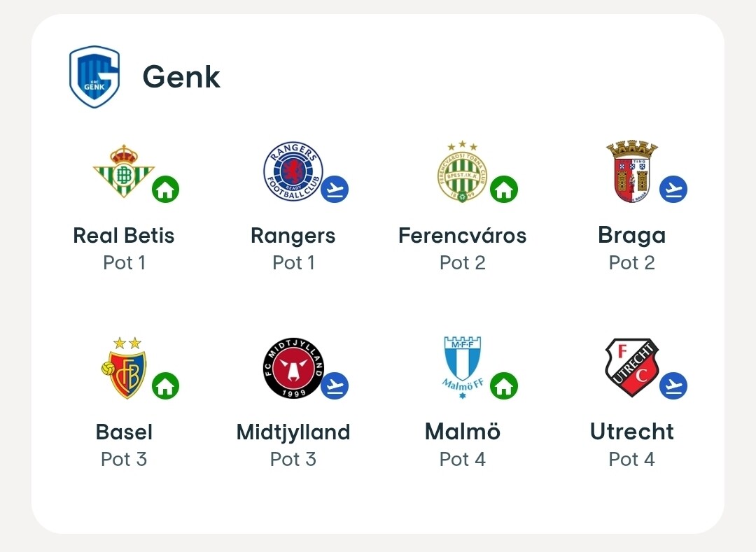Screen dimensions: 756x552
Task: Click home icon next to Ferencváros crest
Action: pyautogui.click(x=504, y=190)
